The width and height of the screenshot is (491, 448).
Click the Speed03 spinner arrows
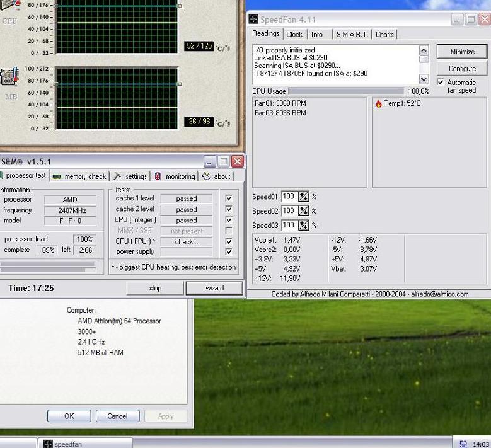click(x=304, y=226)
